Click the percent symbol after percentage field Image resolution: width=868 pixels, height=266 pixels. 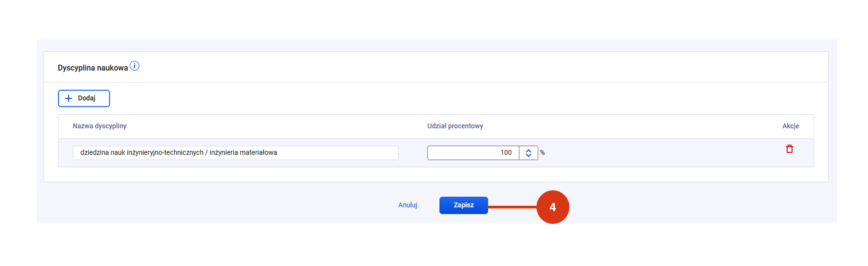click(x=542, y=153)
